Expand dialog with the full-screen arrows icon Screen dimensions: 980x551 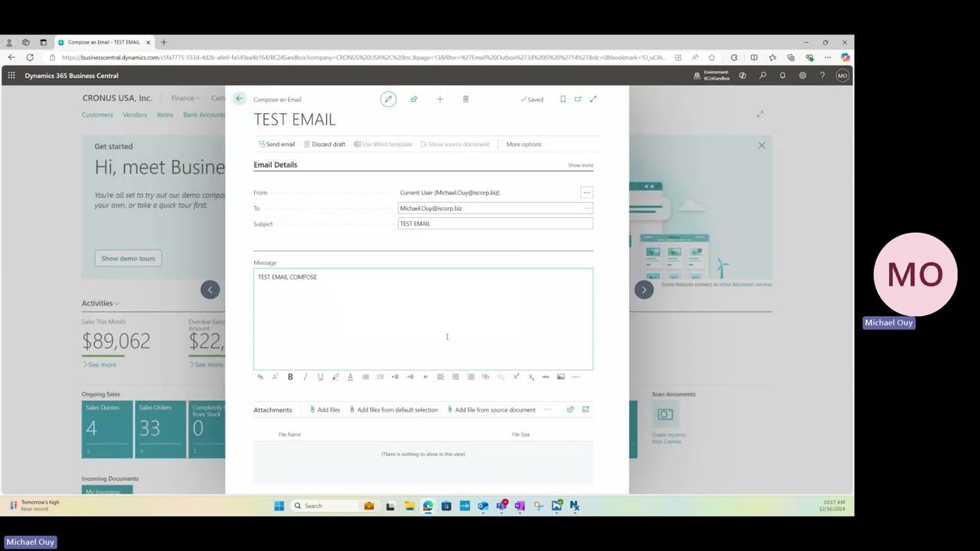click(593, 99)
